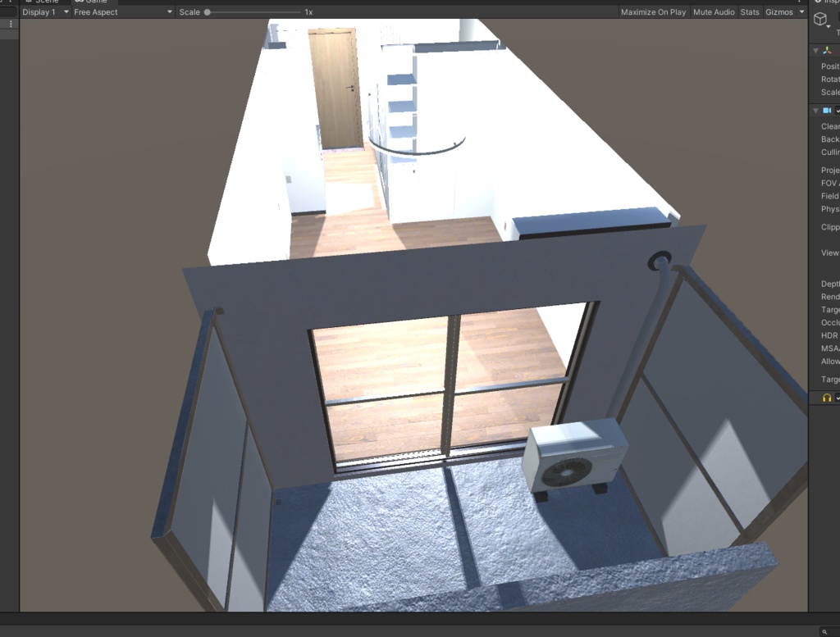The width and height of the screenshot is (840, 637).
Task: Toggle the Camera component enabled checkbox
Action: pyautogui.click(x=838, y=109)
